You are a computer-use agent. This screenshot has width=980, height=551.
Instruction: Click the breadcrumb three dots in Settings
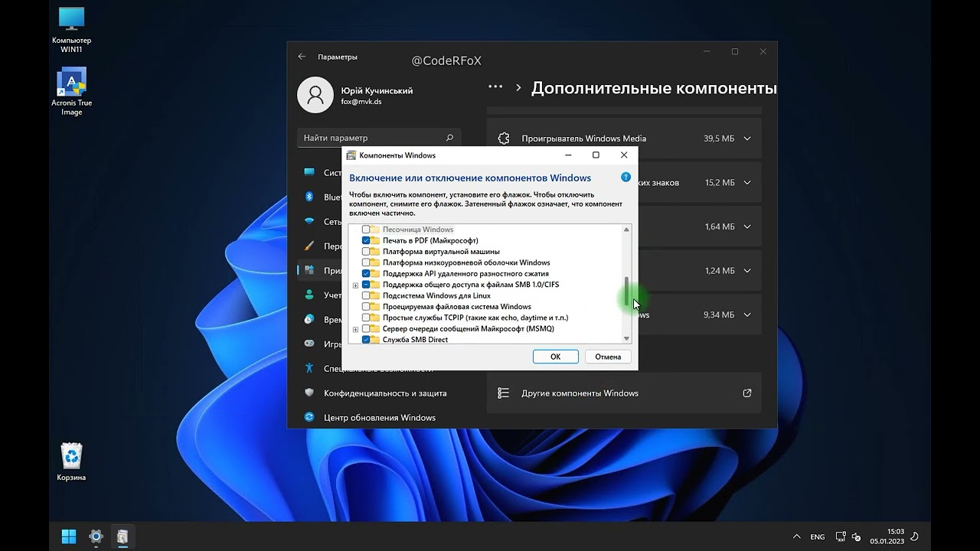tap(495, 87)
